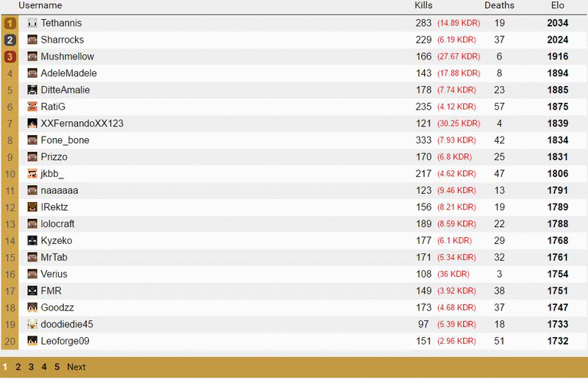588x379 pixels.
Task: Open FMR username
Action: (51, 291)
